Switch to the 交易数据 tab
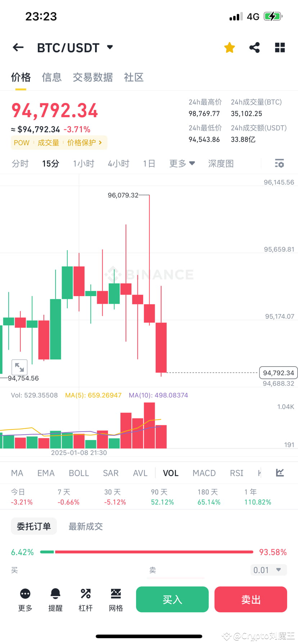 click(93, 77)
